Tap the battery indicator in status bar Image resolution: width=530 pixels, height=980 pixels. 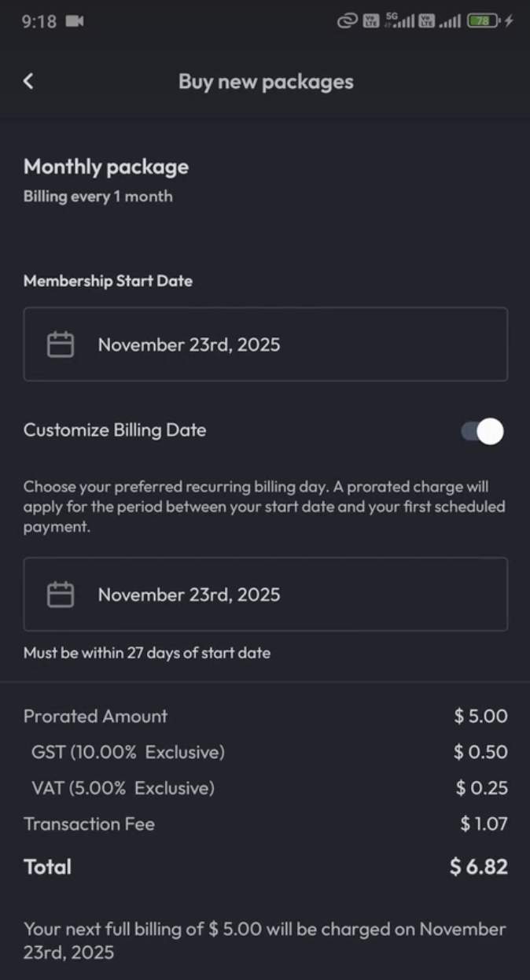pyautogui.click(x=484, y=22)
